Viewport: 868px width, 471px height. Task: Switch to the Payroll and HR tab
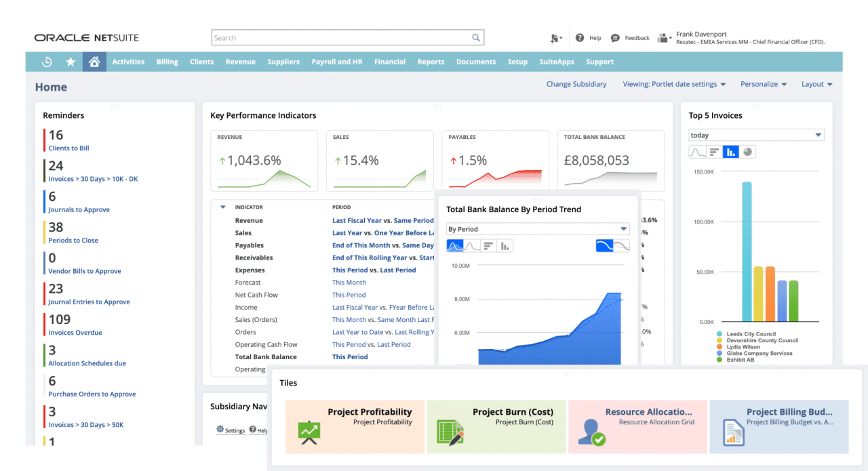[x=337, y=61]
